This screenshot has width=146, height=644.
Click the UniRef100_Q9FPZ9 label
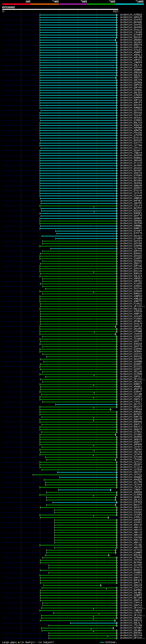(x=131, y=251)
